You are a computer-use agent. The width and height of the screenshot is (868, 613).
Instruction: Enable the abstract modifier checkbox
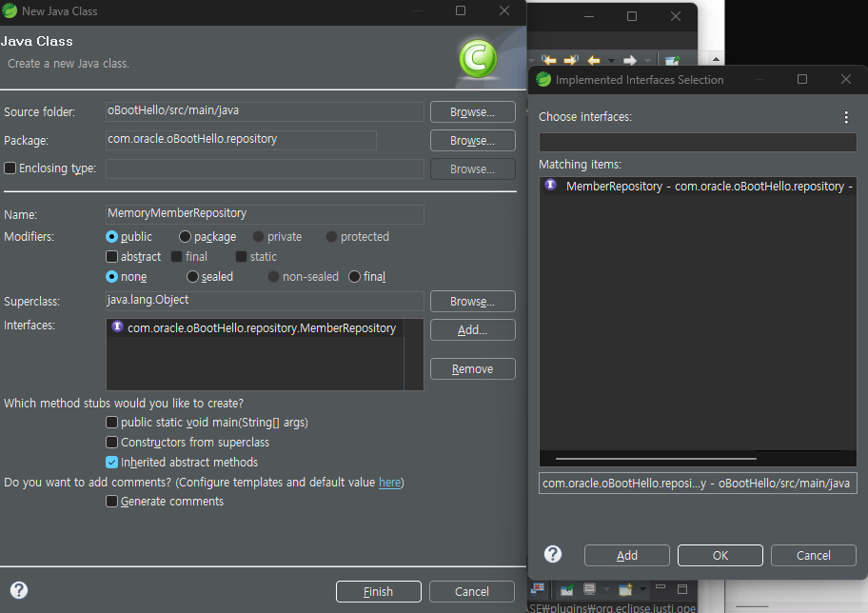[x=111, y=256]
